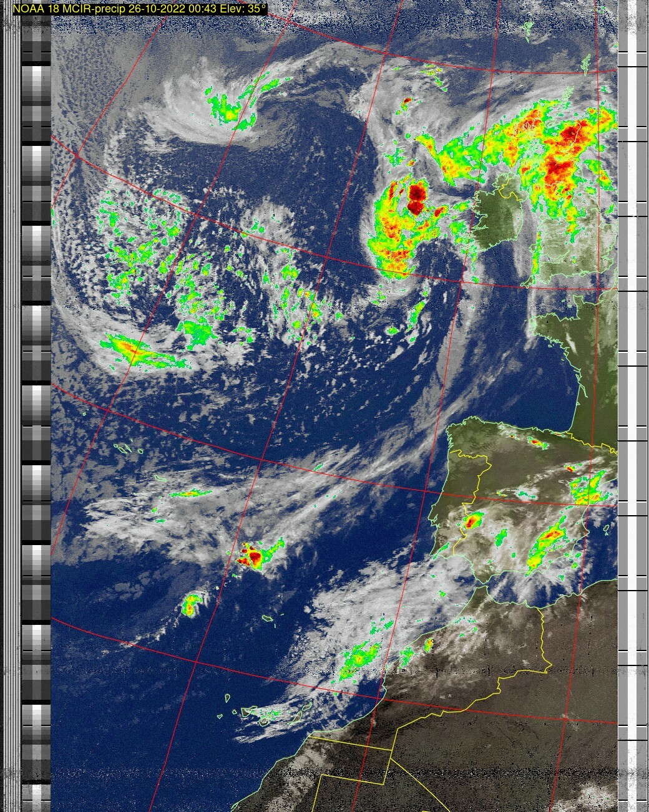Click the center of the Iberian Peninsula

[x=512, y=518]
